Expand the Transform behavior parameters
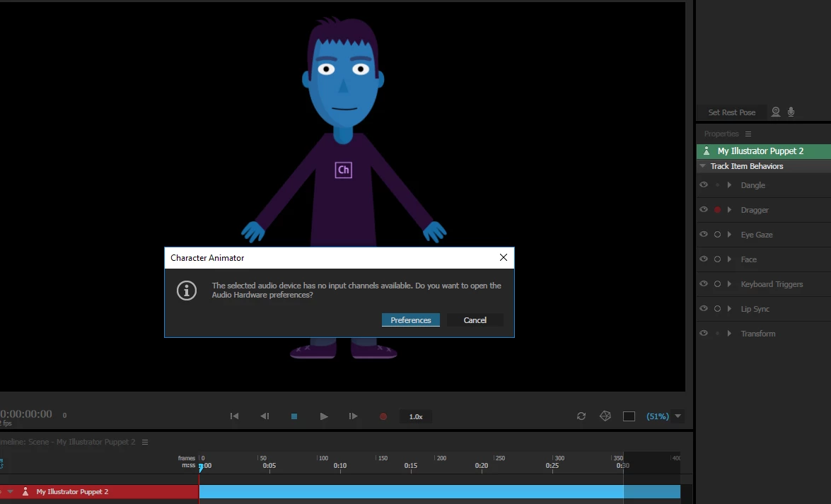 [729, 334]
